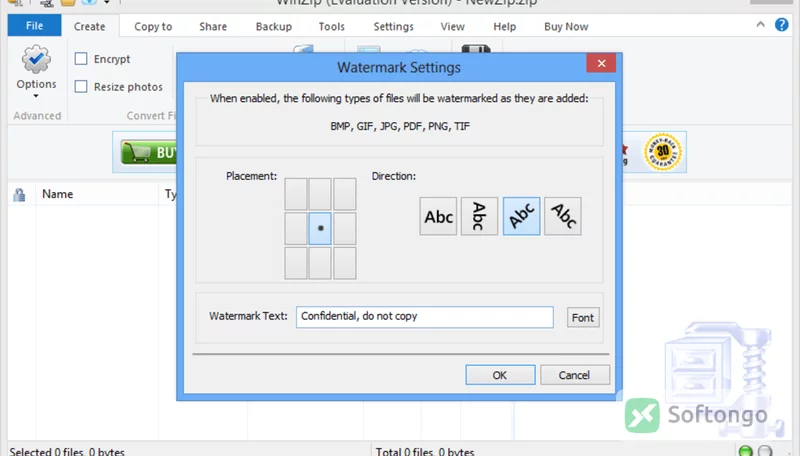Viewport: 800px width, 456px height.
Task: Enable the Resize photos checkbox
Action: coord(81,86)
